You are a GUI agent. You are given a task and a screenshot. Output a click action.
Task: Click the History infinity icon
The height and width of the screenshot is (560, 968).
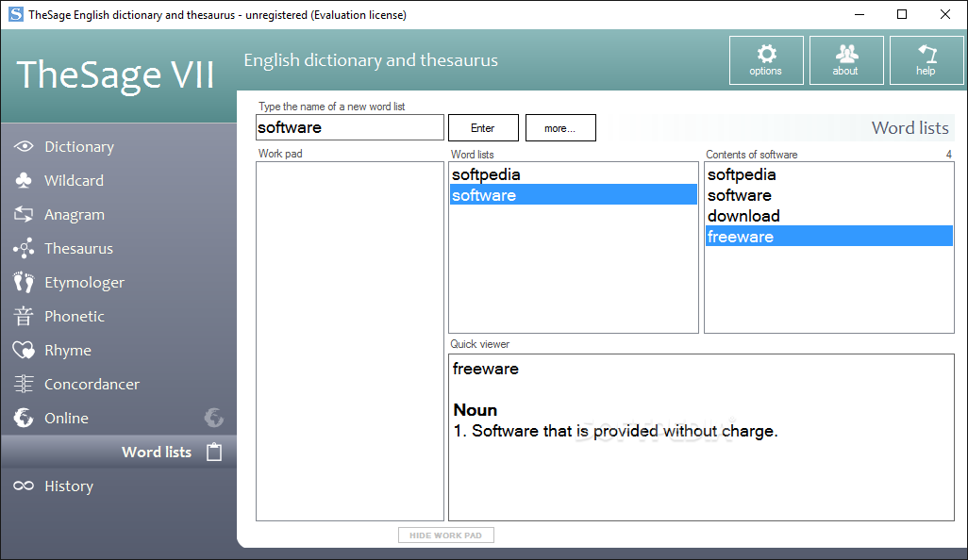point(24,486)
